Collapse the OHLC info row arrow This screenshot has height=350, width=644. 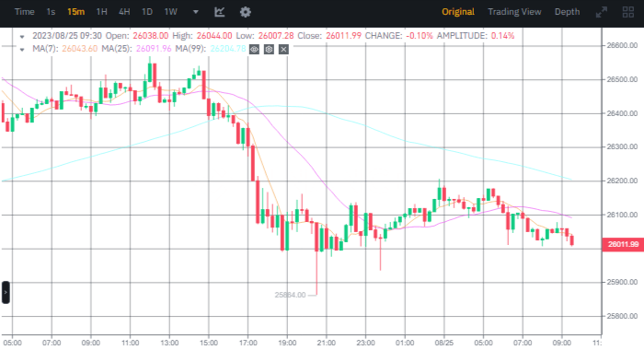pyautogui.click(x=22, y=36)
